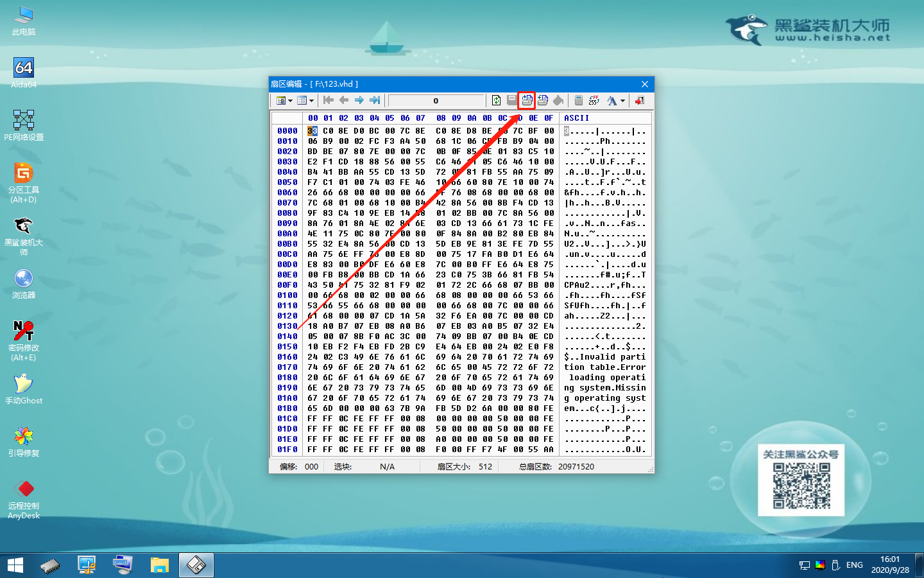Click the red-highlighted load-from-file toolbar icon

(x=527, y=100)
